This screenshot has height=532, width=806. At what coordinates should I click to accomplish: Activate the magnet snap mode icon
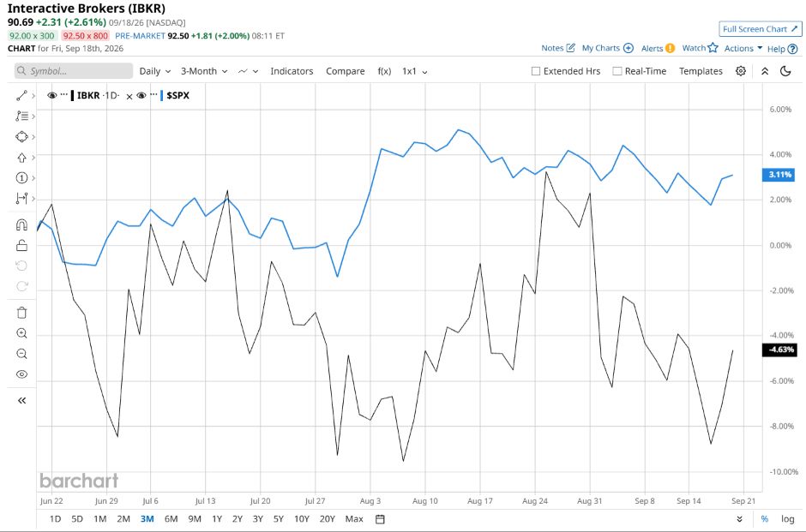(21, 224)
